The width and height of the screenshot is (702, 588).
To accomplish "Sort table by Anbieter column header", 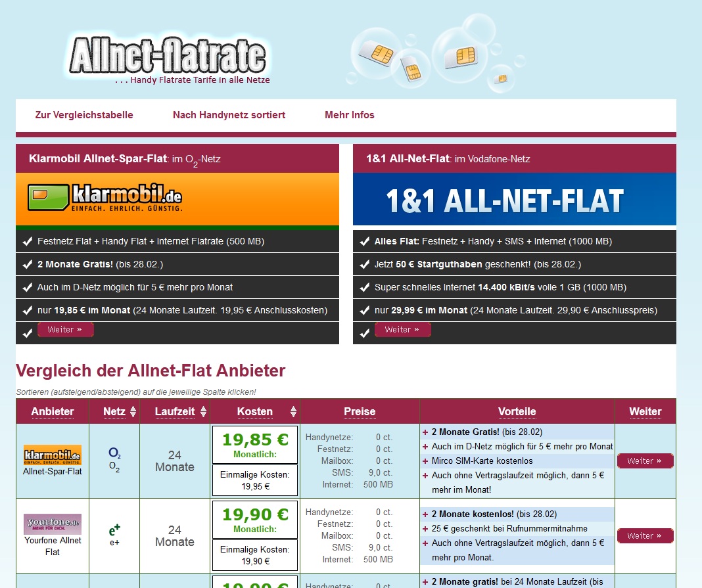I will click(x=53, y=412).
